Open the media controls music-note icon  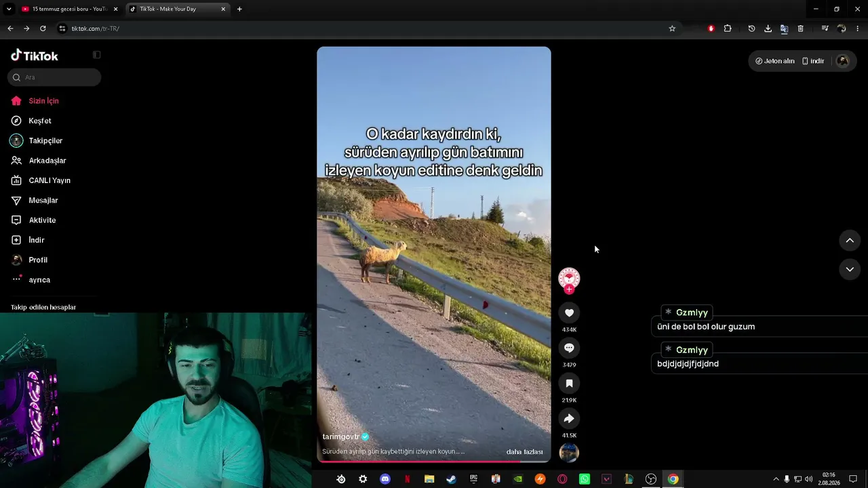825,28
